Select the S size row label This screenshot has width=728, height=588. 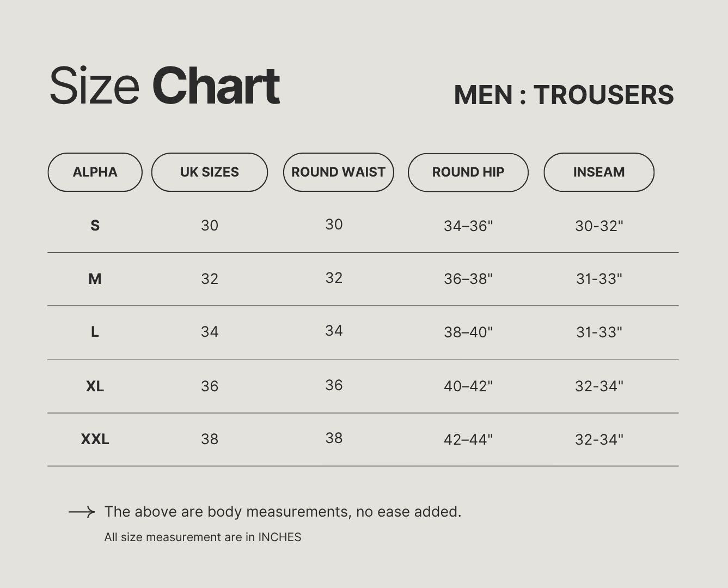95,226
